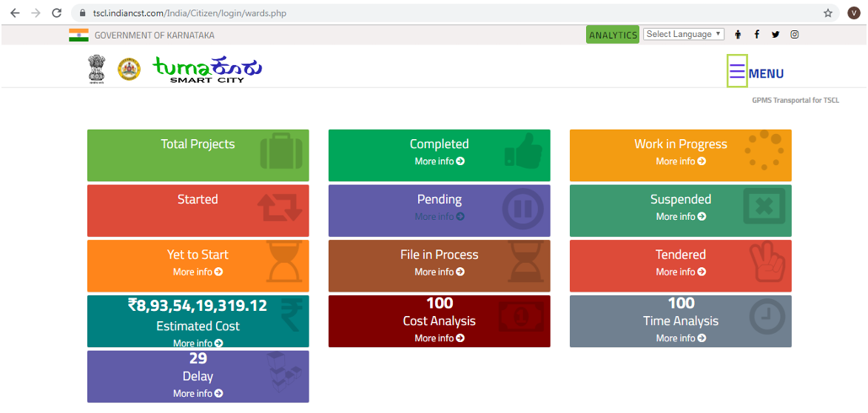The image size is (868, 413).
Task: Click the accessibility person icon
Action: tap(738, 35)
